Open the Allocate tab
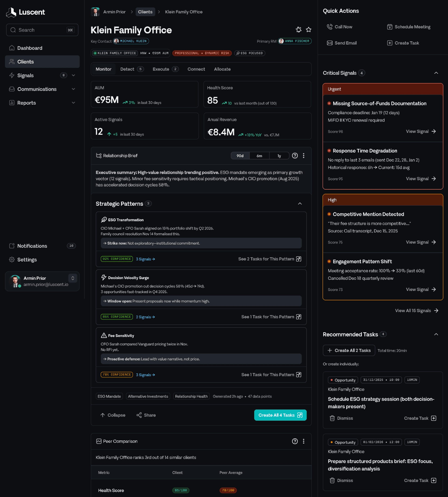The width and height of the screenshot is (448, 497). 222,69
